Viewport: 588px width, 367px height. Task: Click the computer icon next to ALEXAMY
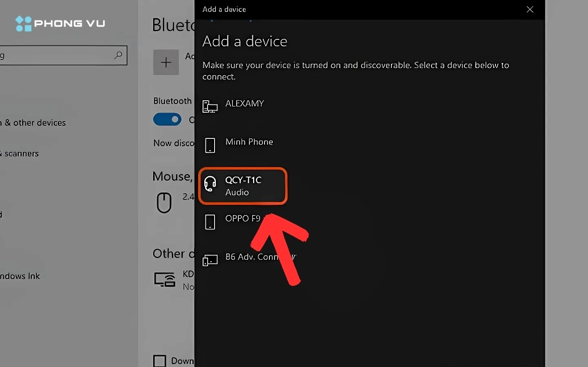coord(210,106)
